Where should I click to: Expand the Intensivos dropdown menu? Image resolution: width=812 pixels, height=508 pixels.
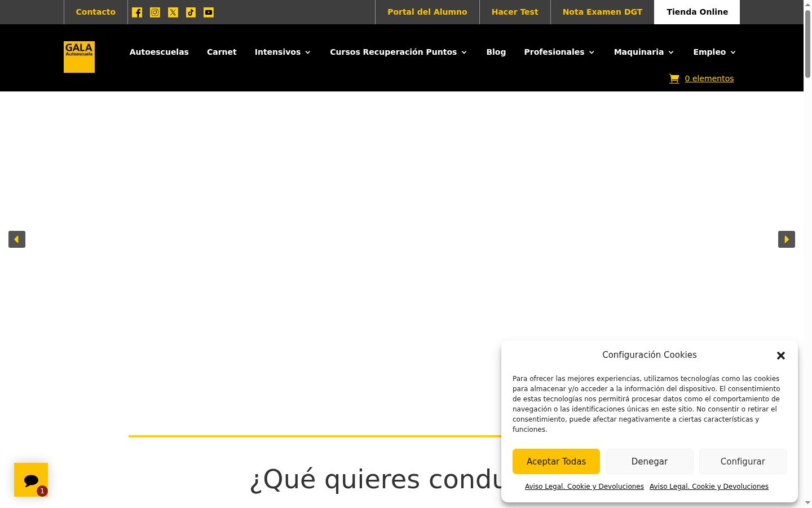tap(283, 52)
